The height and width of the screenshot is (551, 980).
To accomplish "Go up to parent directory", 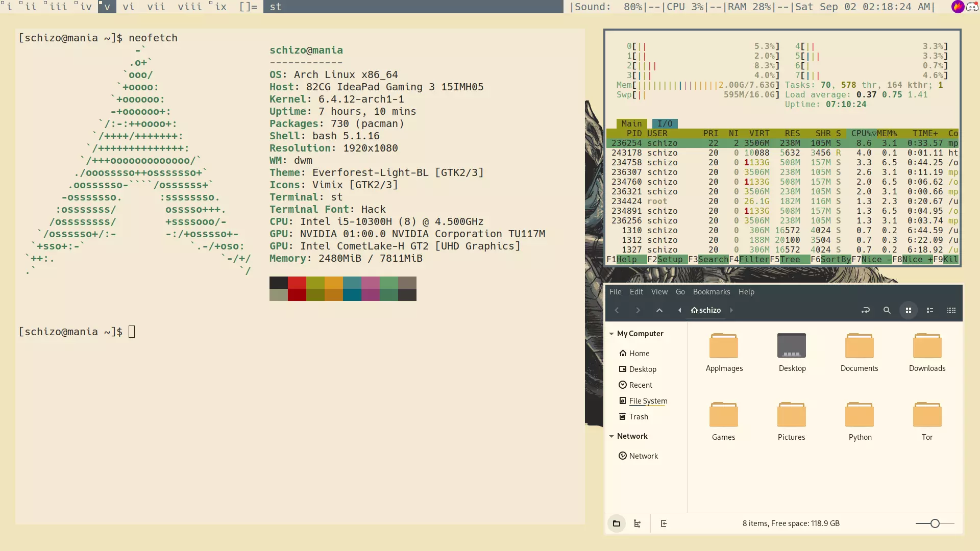I will 659,310.
